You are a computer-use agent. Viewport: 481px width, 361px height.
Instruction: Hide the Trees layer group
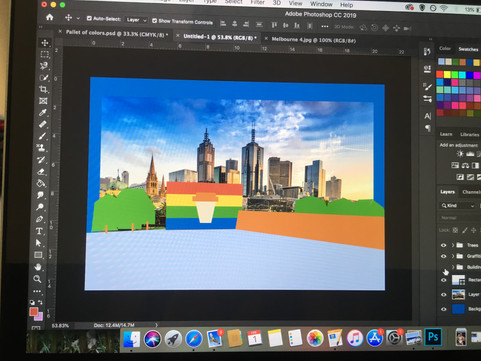pyautogui.click(x=443, y=245)
